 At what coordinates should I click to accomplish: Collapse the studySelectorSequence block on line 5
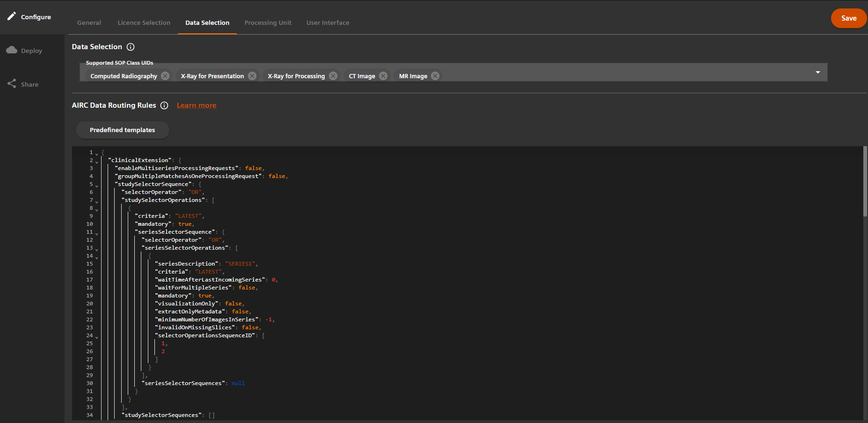(96, 185)
